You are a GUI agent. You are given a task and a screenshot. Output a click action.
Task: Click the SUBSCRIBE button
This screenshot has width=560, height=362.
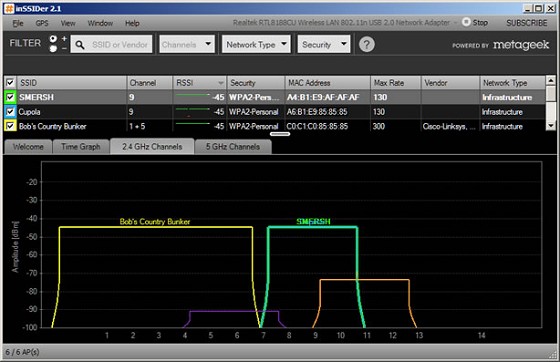[x=527, y=23]
